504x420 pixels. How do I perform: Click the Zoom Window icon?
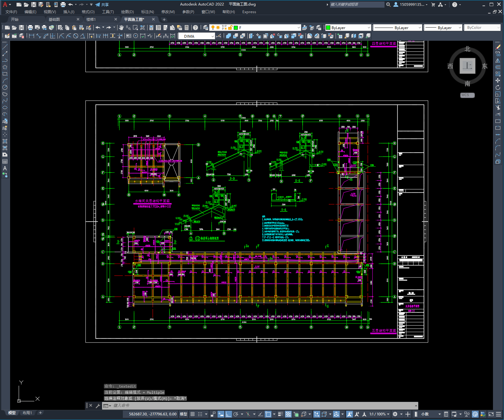(135, 28)
